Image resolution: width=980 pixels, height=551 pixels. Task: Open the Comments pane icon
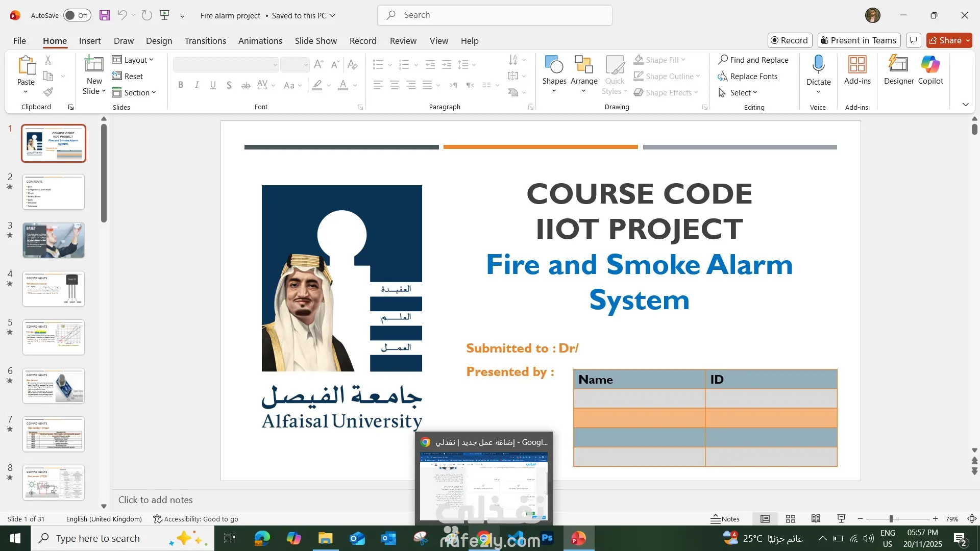coord(914,40)
